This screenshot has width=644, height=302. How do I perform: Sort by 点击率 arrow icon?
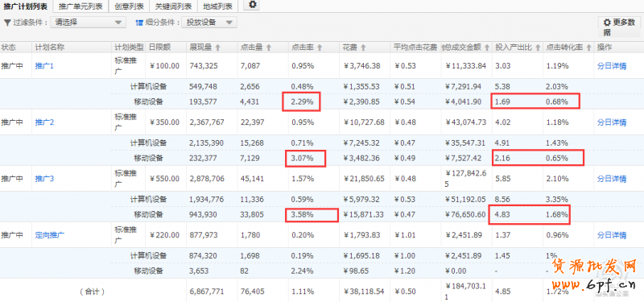point(320,48)
